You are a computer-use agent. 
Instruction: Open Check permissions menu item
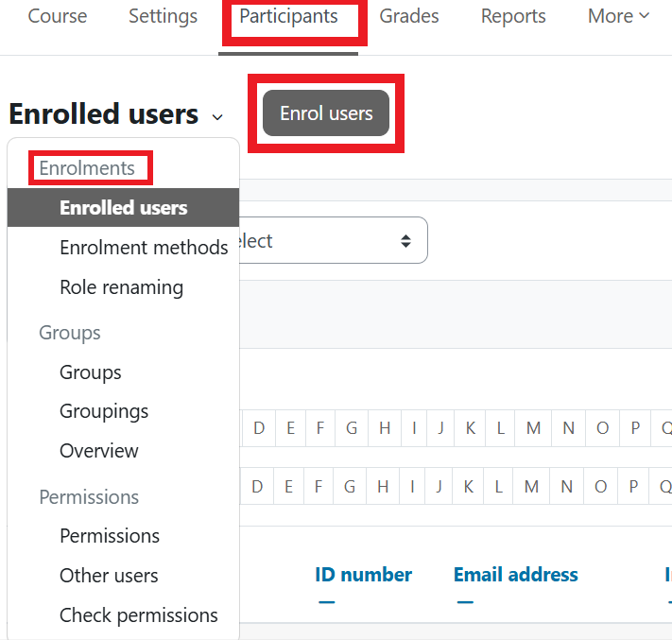(x=138, y=615)
